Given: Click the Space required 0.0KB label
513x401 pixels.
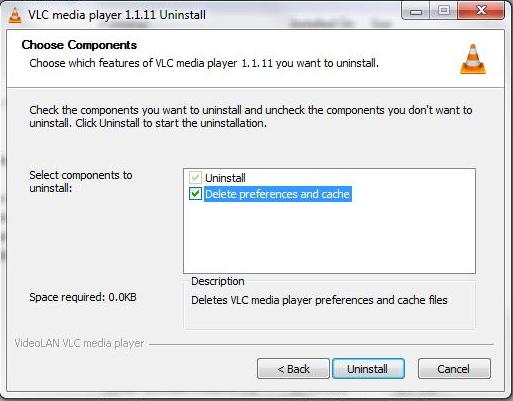Looking at the screenshot, I should pyautogui.click(x=83, y=297).
